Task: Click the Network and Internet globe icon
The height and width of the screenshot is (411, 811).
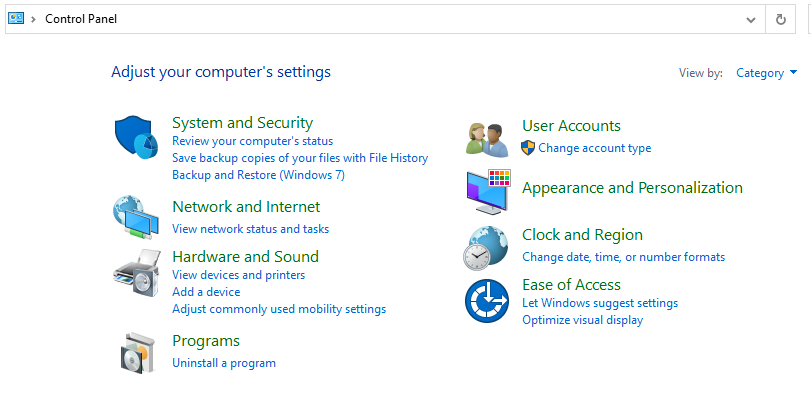Action: click(136, 218)
